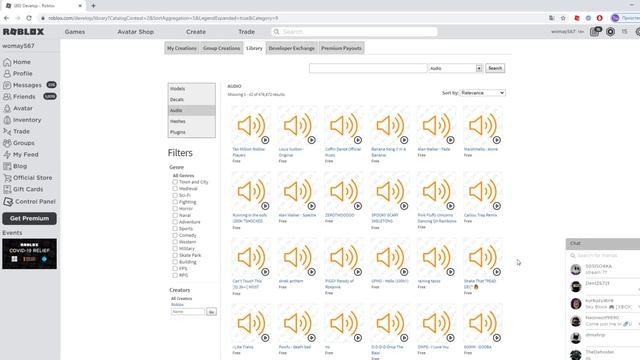Click the Avatar sidebar icon
640x360 pixels.
7,109
